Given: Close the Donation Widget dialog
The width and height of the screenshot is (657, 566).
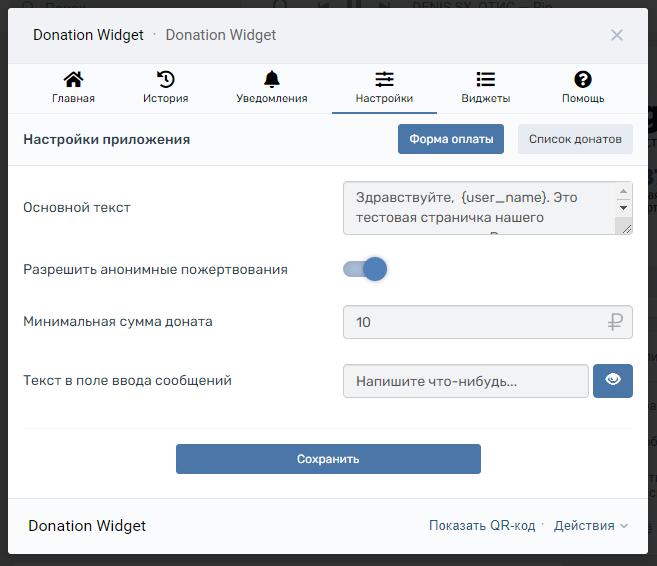Looking at the screenshot, I should (617, 35).
